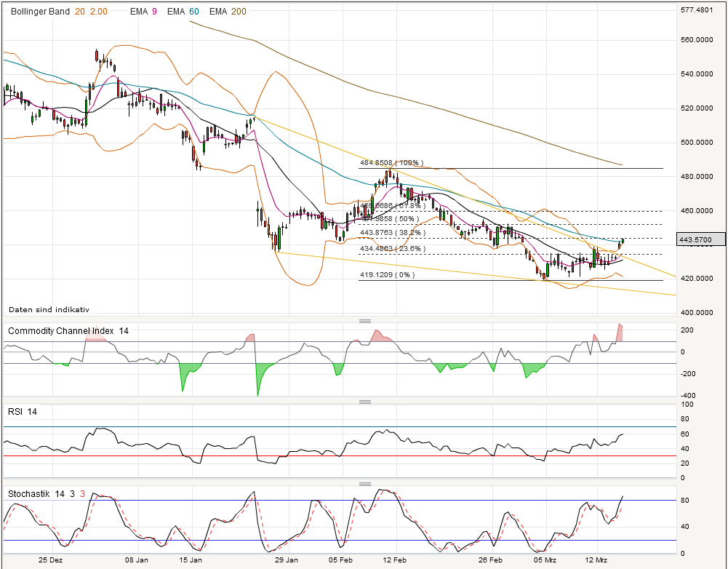Click the 12 Feb date label
This screenshot has width=728, height=569.
click(x=395, y=560)
